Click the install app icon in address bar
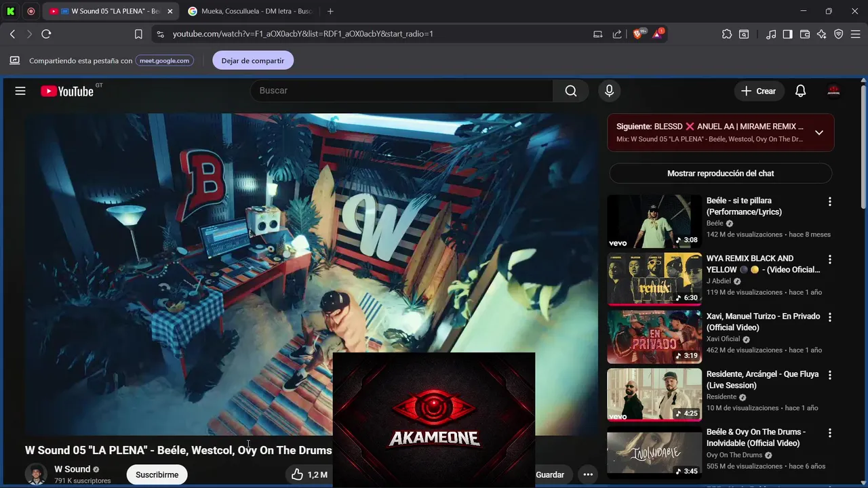This screenshot has height=488, width=868. pyautogui.click(x=597, y=34)
